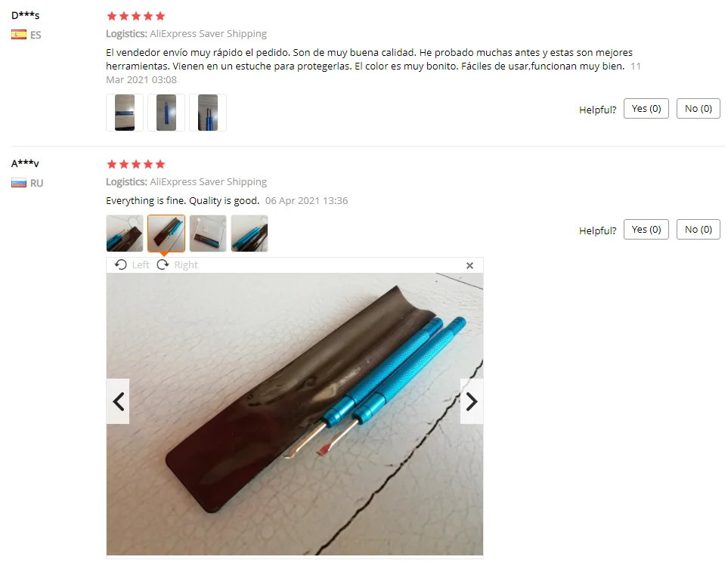Select first thumbnail in A***v review
Image resolution: width=728 pixels, height=566 pixels.
(125, 234)
